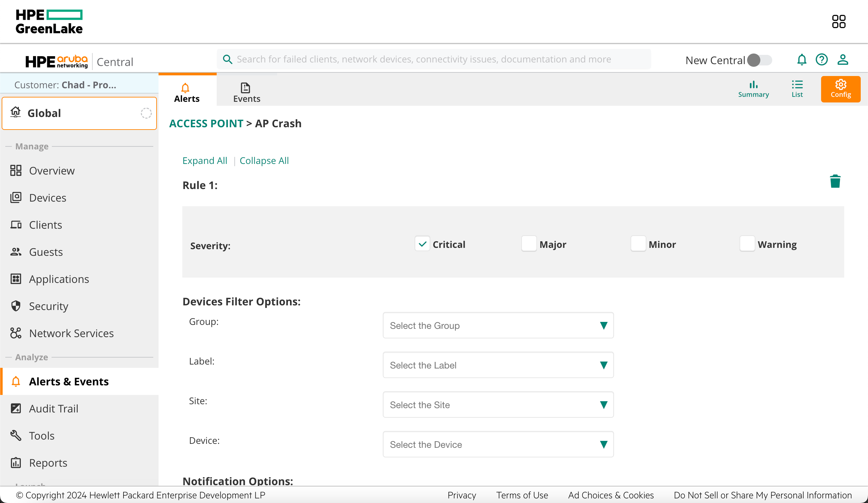The image size is (868, 503).
Task: Check the Warning severity checkbox
Action: click(x=747, y=244)
